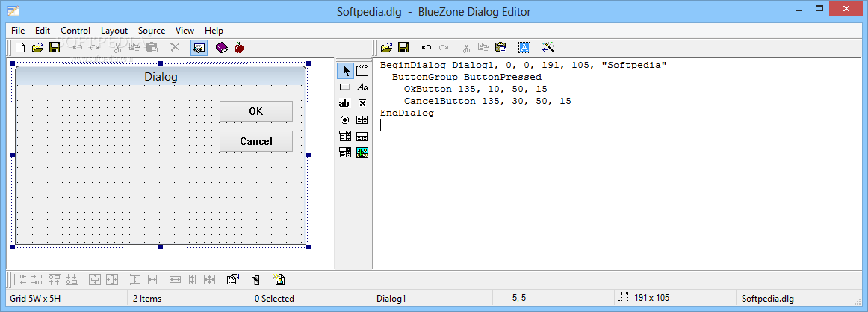Select the picture control tool
868x312 pixels.
click(x=362, y=152)
